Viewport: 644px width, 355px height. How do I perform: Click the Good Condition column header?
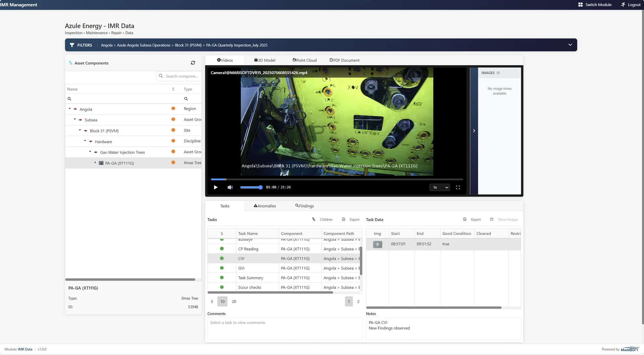[x=457, y=233]
